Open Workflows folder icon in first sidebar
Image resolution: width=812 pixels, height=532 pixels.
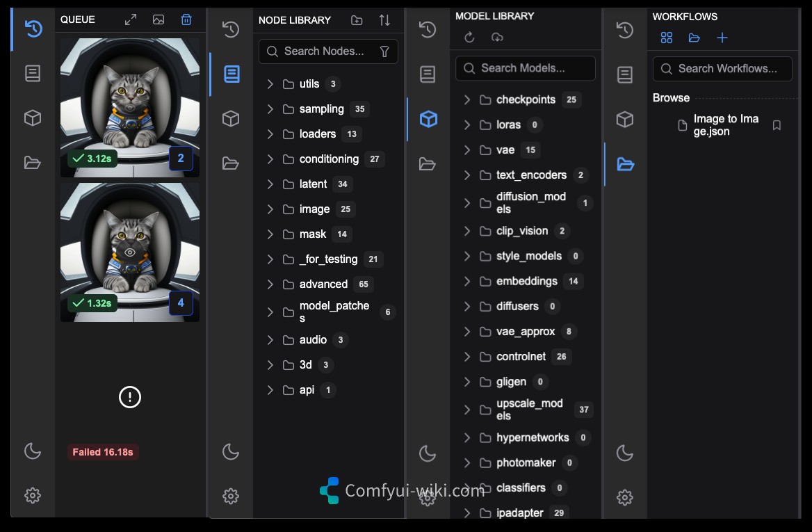pyautogui.click(x=33, y=163)
